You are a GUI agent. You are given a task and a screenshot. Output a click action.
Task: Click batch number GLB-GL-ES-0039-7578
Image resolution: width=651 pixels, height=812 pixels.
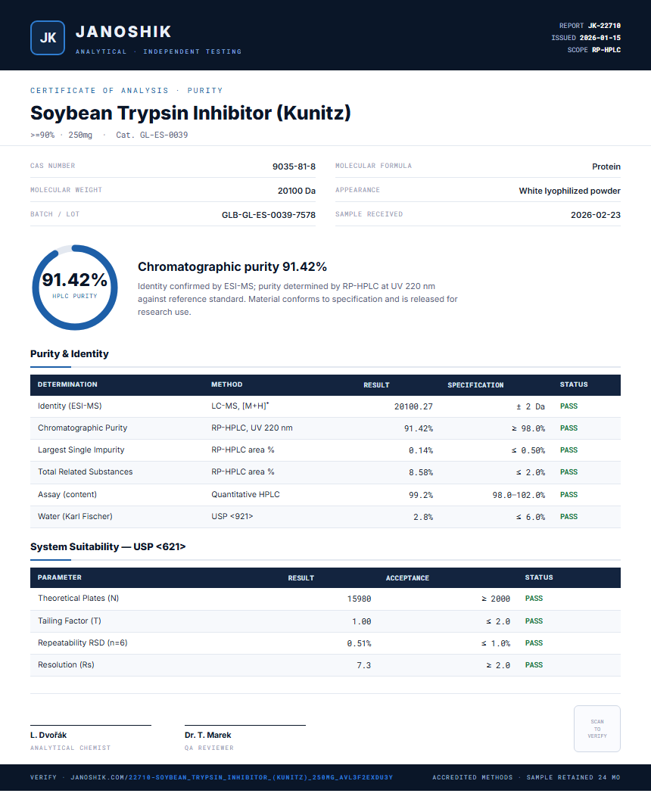(268, 215)
